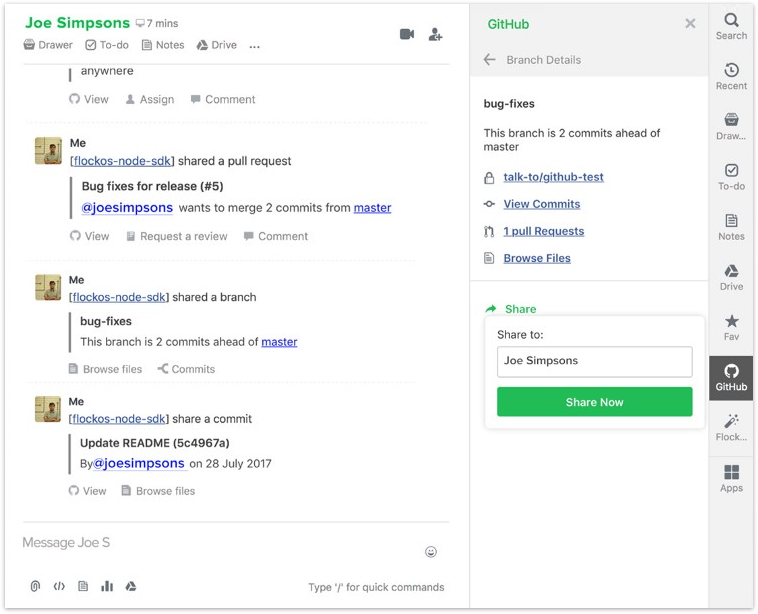
Task: Open Notes in the right sidebar
Action: point(731,228)
